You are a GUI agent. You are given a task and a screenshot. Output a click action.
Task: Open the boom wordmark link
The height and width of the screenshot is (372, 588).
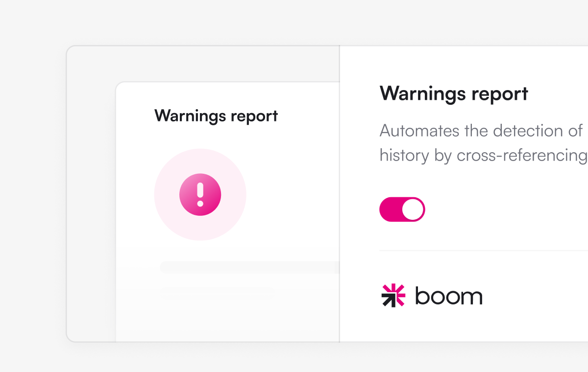pos(448,296)
